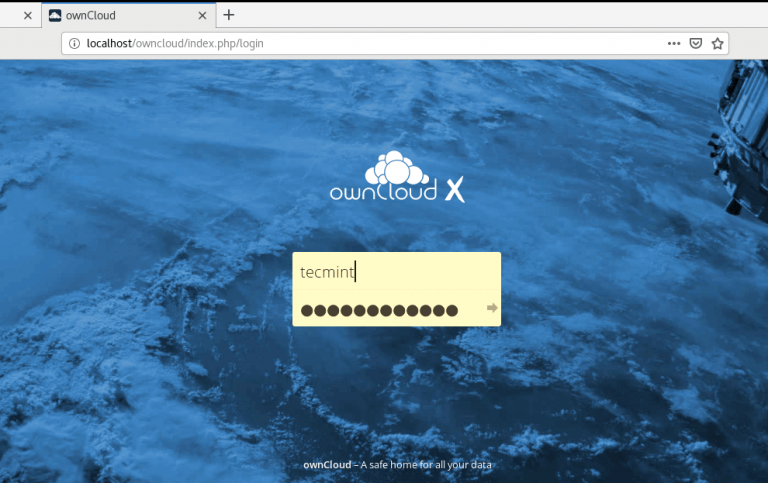Click the ownCloud X cloud logo
This screenshot has height=483, width=768.
397,176
